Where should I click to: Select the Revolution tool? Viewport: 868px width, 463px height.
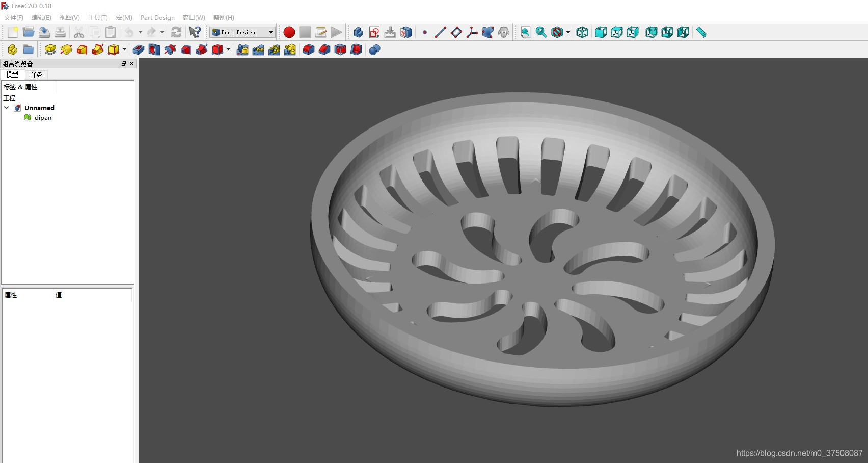pos(66,49)
